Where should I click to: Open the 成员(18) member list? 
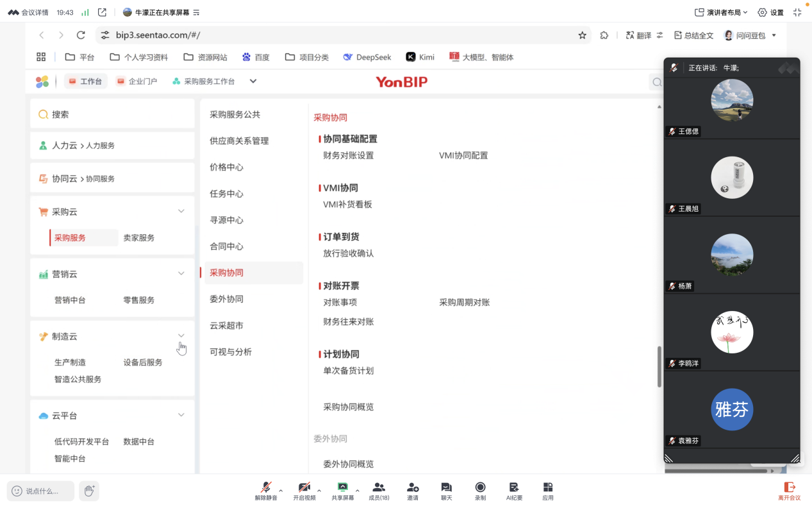[x=378, y=491]
